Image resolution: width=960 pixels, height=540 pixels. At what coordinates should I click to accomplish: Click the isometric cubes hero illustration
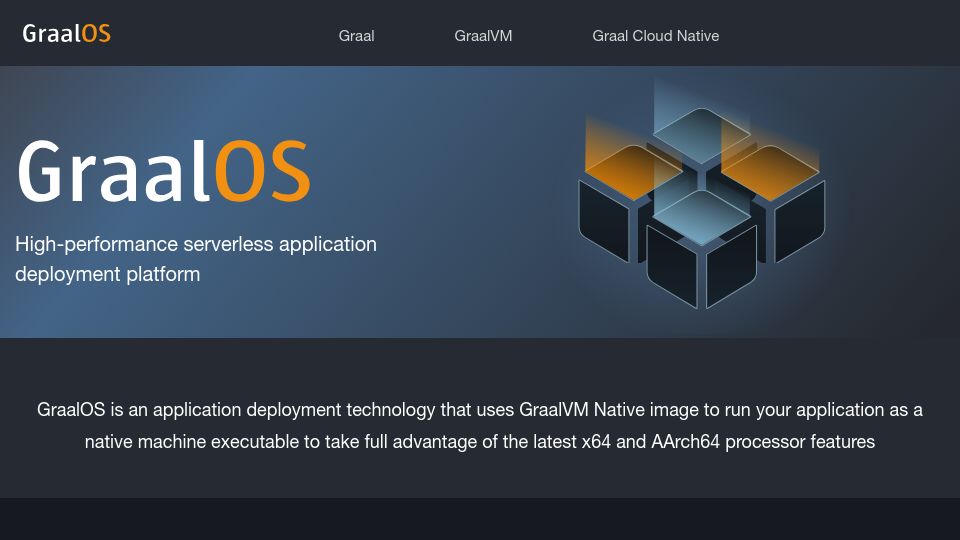coord(702,195)
